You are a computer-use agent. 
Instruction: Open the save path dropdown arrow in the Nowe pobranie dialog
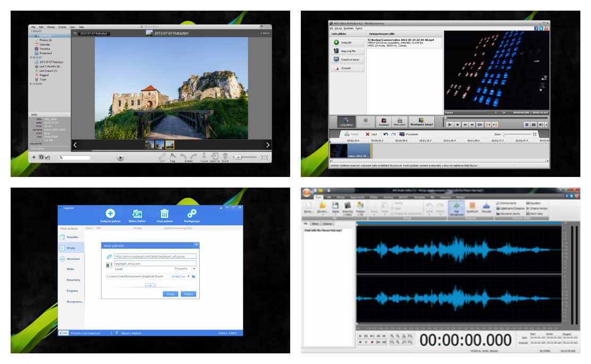pos(189,276)
